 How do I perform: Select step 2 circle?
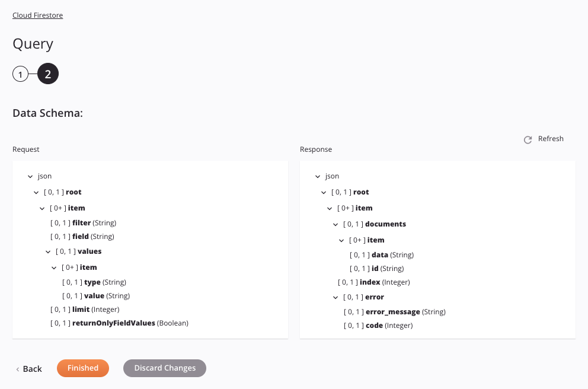[x=48, y=75]
